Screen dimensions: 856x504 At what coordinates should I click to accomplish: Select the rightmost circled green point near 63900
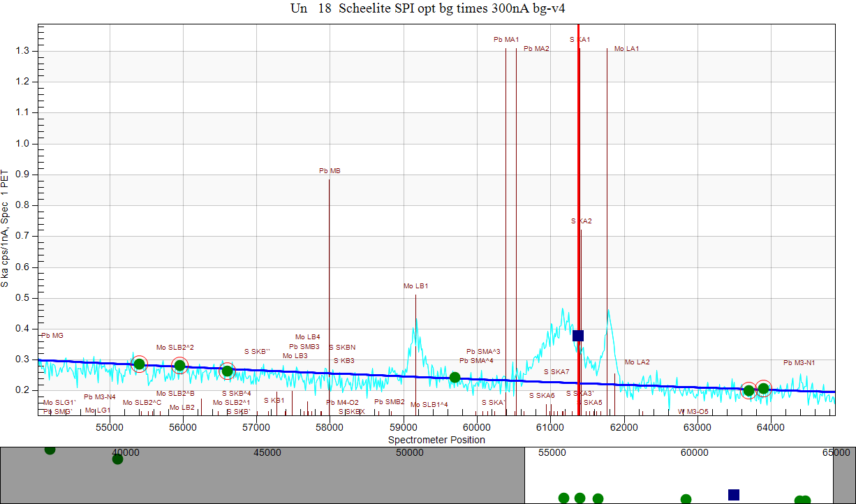763,389
